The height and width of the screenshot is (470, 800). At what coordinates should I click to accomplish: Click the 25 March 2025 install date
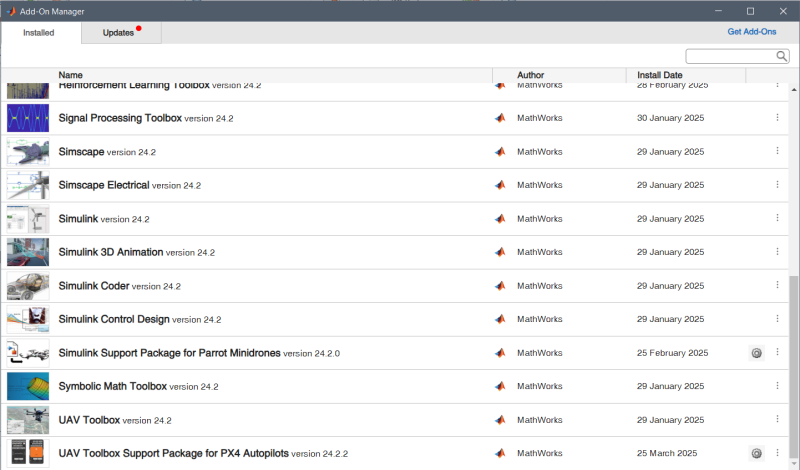tap(667, 453)
